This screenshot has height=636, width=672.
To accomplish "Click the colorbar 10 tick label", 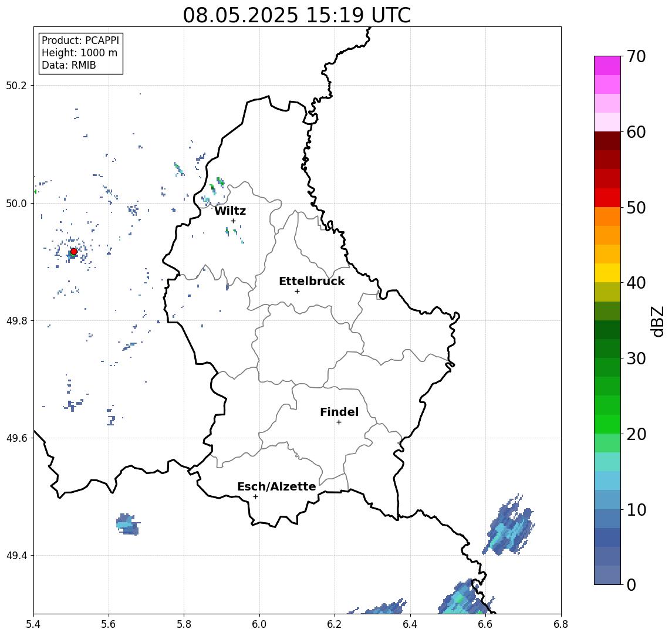I will coord(636,509).
